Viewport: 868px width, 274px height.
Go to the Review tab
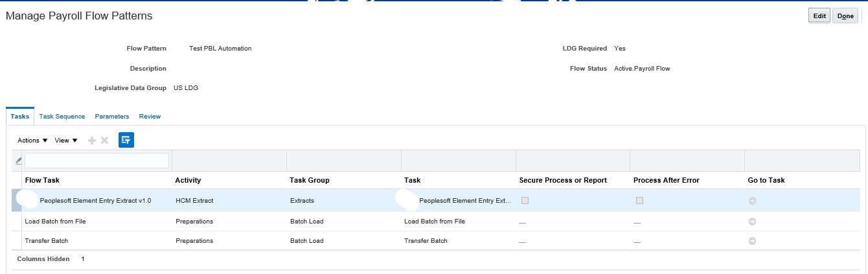(x=150, y=117)
